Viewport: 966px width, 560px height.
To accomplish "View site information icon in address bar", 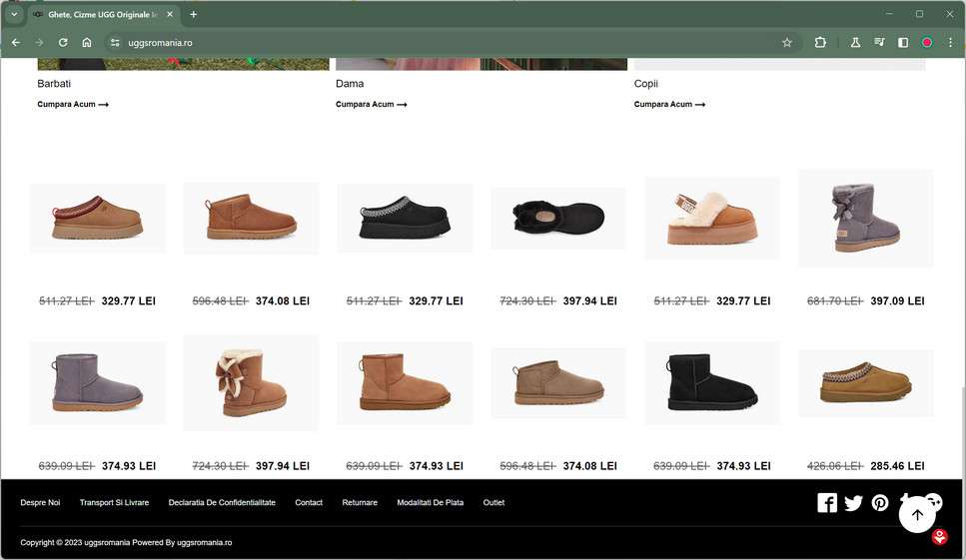I will coord(115,43).
